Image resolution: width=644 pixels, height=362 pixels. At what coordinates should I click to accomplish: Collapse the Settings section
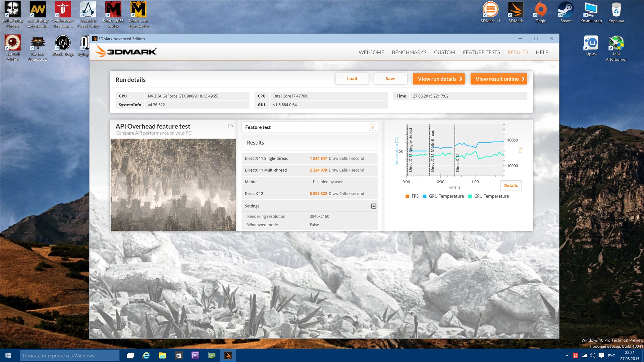pos(374,206)
